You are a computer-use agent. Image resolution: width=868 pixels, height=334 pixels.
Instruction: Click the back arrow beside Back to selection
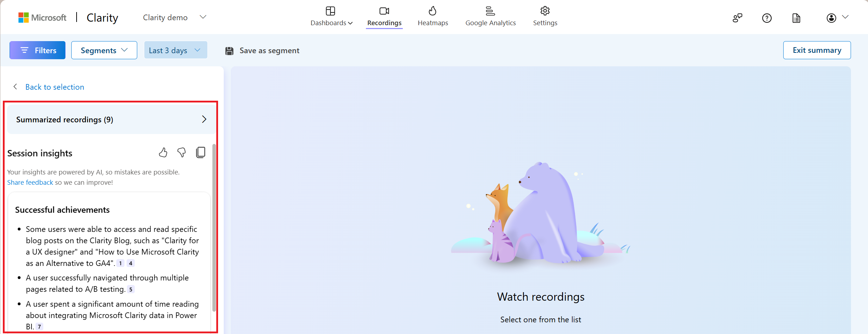(x=15, y=87)
